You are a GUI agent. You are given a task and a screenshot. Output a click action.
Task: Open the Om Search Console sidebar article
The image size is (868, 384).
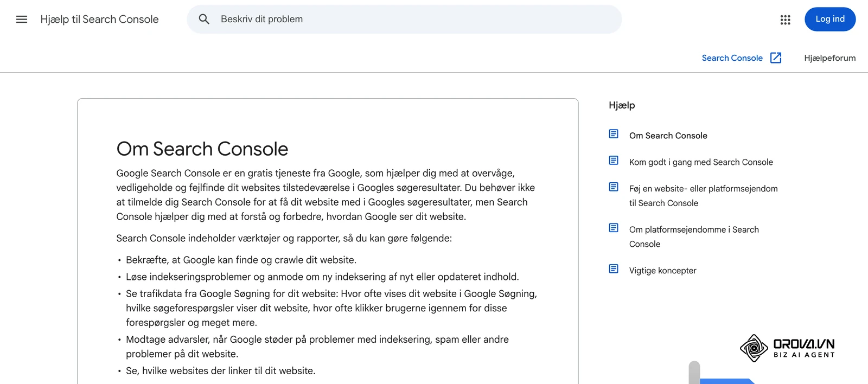pyautogui.click(x=668, y=136)
